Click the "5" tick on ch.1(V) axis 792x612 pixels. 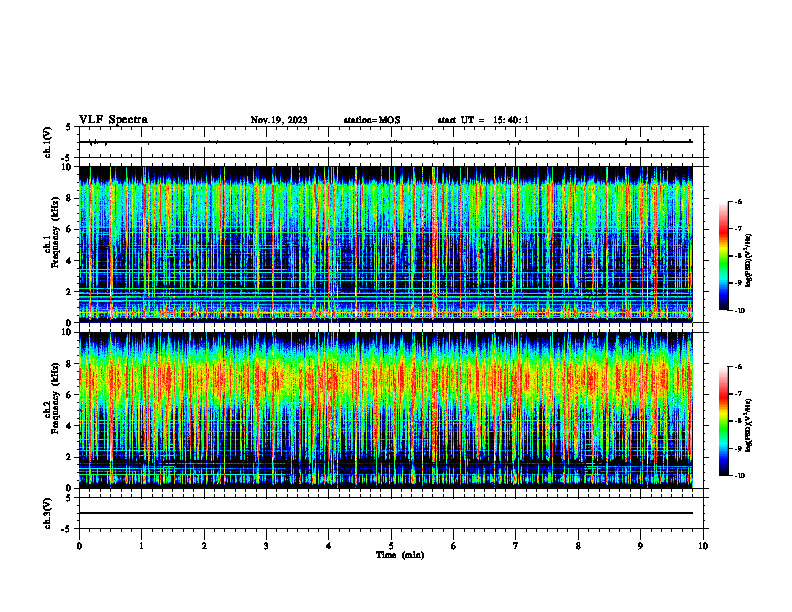coord(69,127)
